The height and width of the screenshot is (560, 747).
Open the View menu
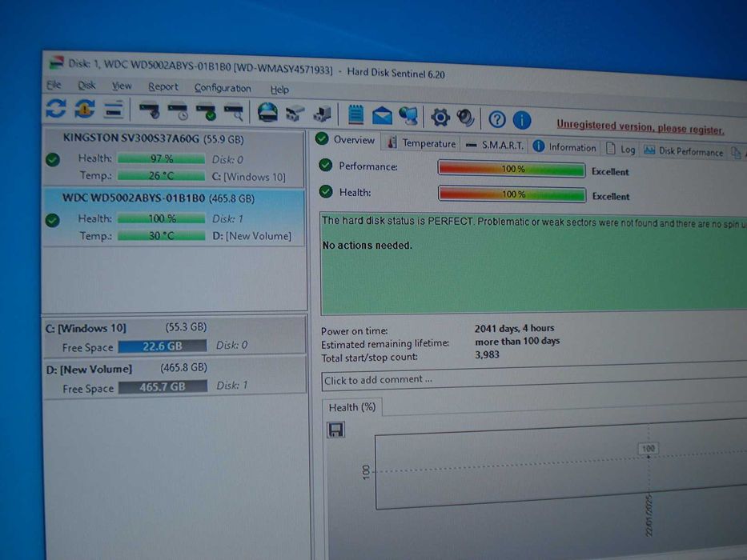coord(122,86)
